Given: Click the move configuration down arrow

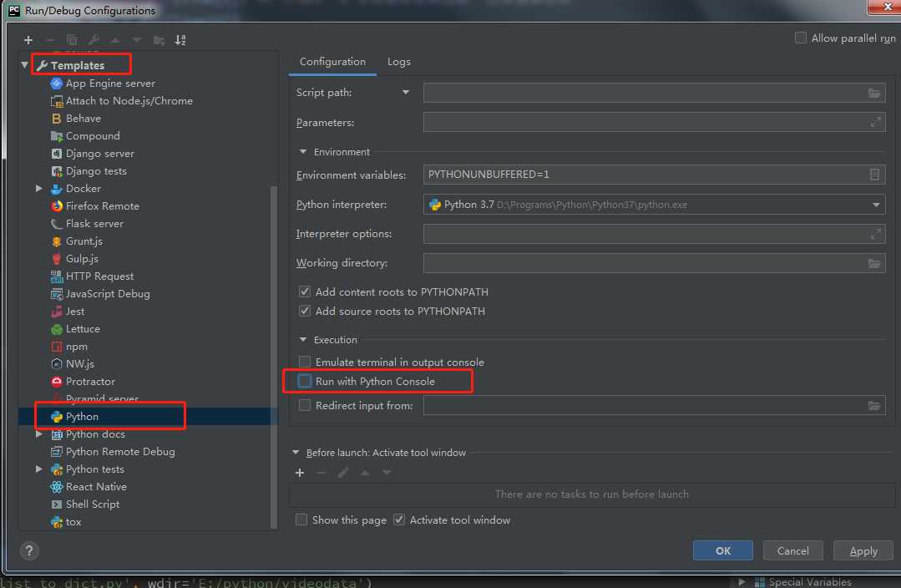Looking at the screenshot, I should click(137, 39).
